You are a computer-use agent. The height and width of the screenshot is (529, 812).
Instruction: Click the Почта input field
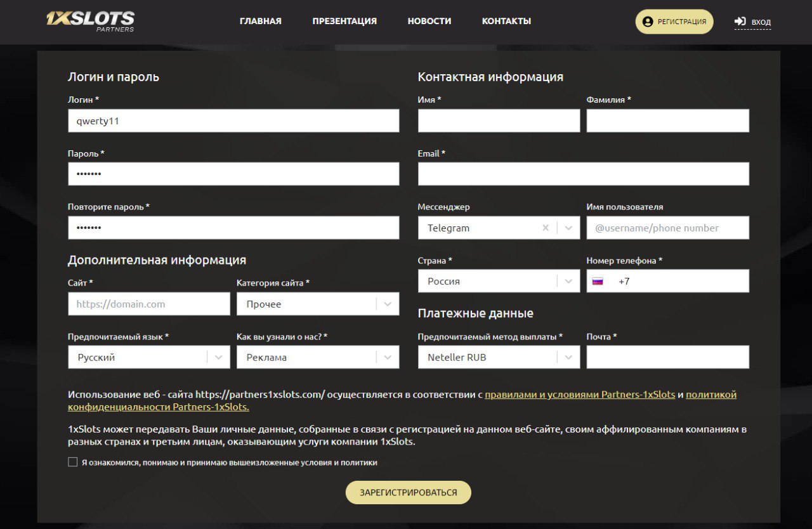[x=668, y=357]
